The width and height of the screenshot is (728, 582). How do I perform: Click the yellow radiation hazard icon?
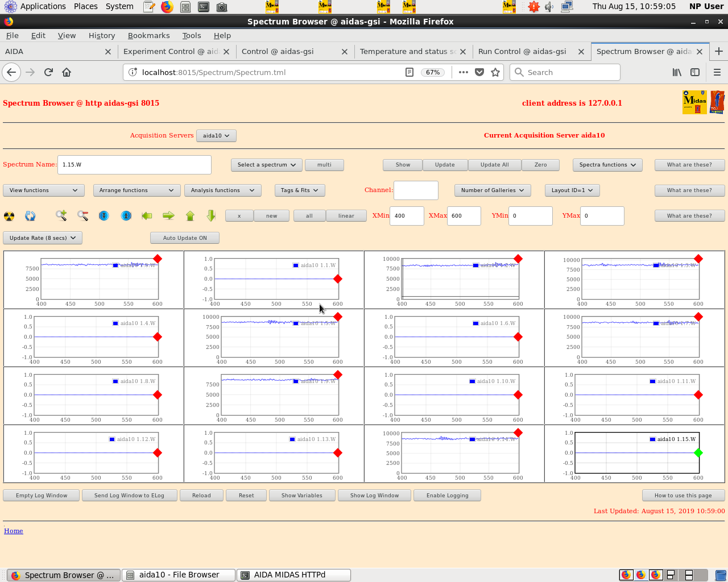click(x=9, y=216)
